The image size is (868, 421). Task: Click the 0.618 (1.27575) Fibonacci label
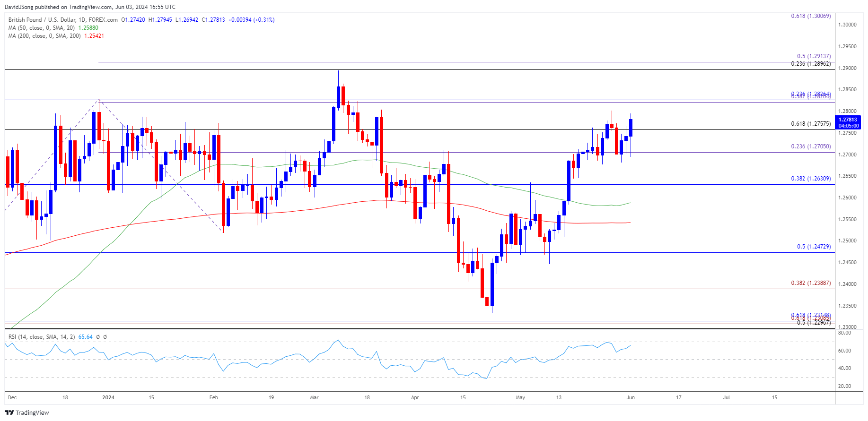pyautogui.click(x=811, y=124)
